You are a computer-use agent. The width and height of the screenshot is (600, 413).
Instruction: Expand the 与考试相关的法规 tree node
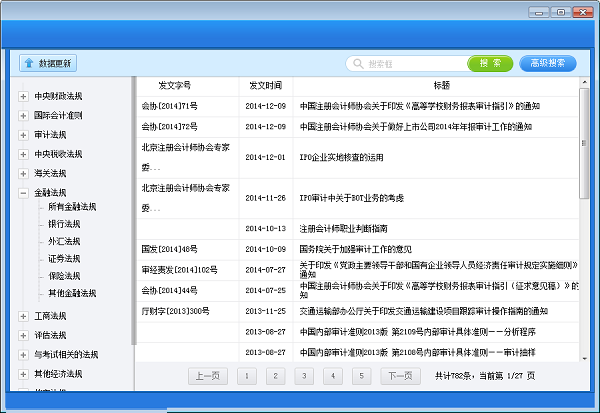tap(23, 355)
